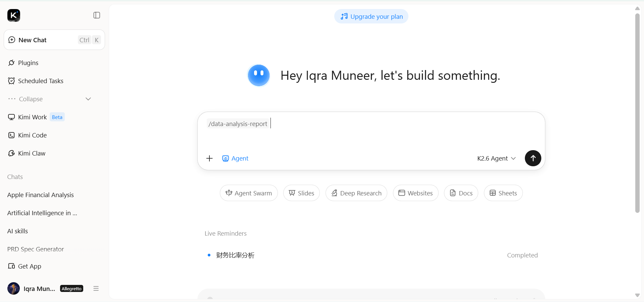Open the K2.6 Agent model dropdown
Image resolution: width=644 pixels, height=302 pixels.
pyautogui.click(x=496, y=159)
